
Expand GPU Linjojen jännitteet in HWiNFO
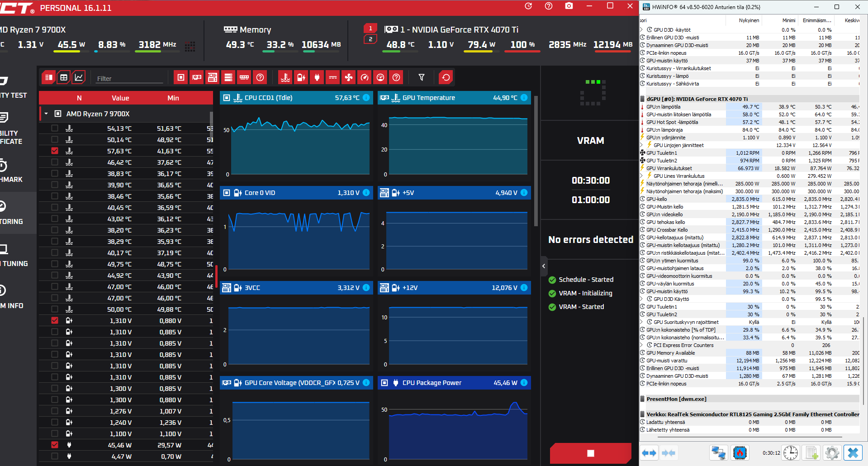pyautogui.click(x=642, y=145)
